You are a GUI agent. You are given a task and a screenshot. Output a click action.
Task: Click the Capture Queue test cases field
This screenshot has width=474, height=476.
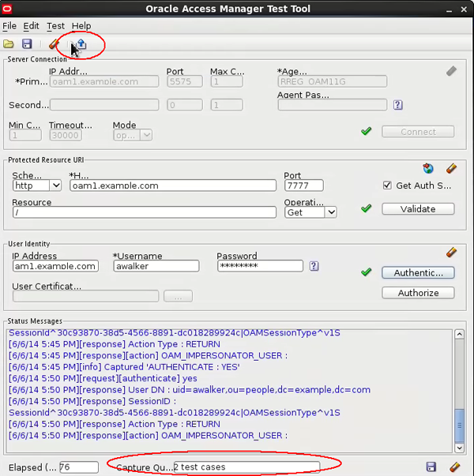[246, 467]
